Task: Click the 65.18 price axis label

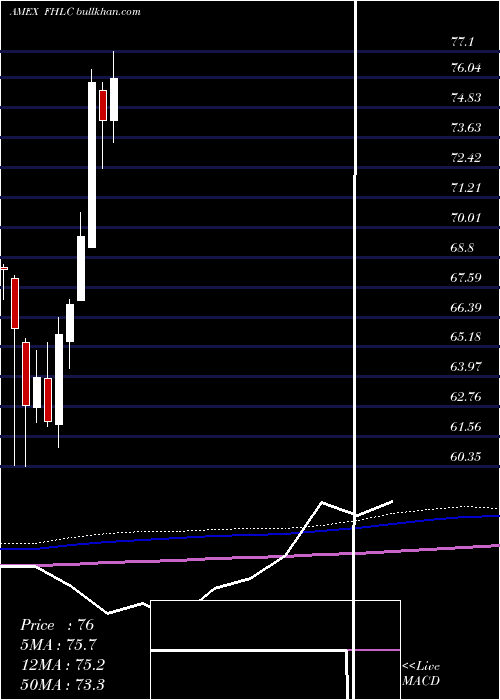Action: [466, 337]
